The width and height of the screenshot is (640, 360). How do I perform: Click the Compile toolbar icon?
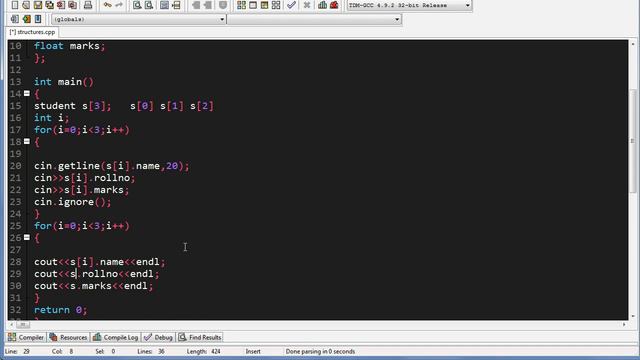tap(241, 5)
